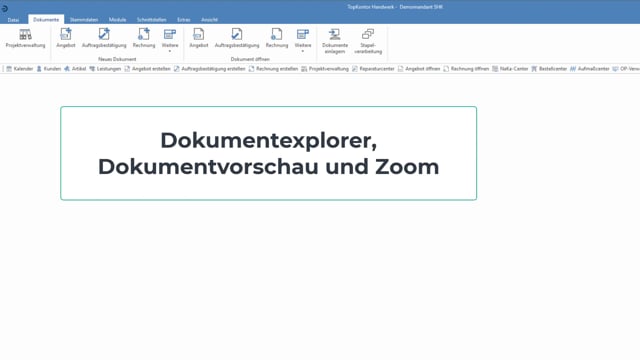Expand Weitere dropdown under Dokument öffnen

pos(303,40)
